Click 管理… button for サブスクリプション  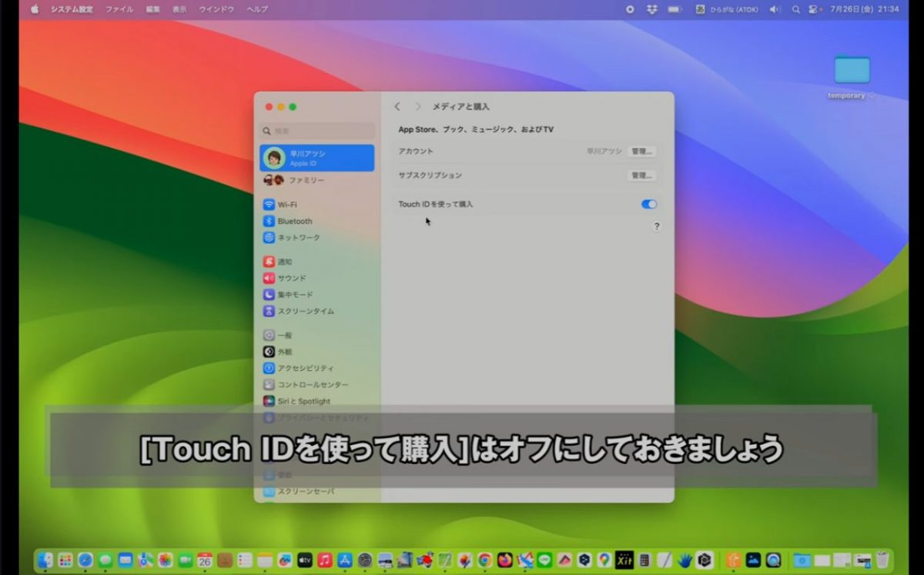(x=641, y=176)
